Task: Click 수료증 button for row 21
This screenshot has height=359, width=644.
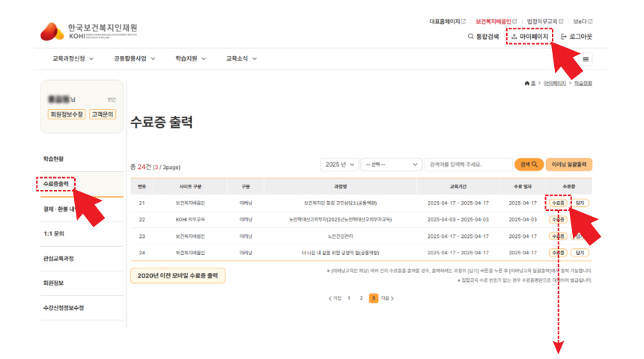Action: pyautogui.click(x=558, y=203)
